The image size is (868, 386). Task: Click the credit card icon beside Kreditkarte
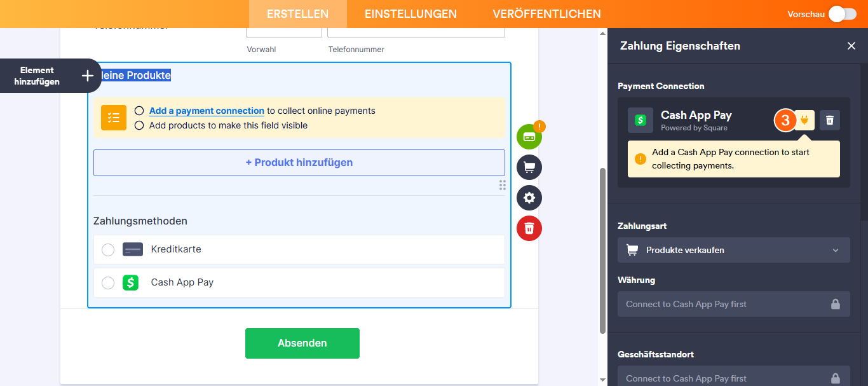click(x=133, y=249)
